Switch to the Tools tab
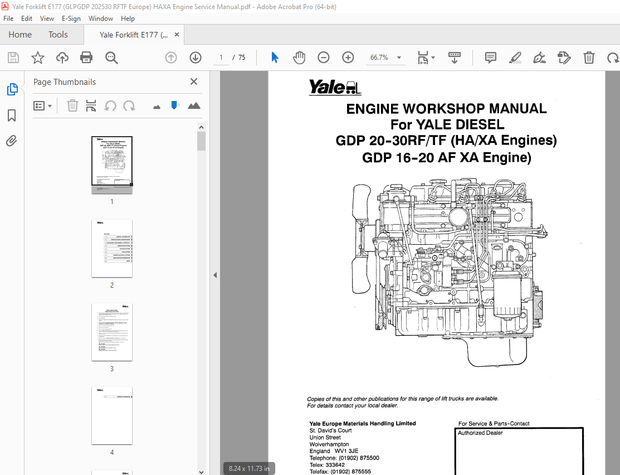620x475 pixels. click(x=58, y=35)
